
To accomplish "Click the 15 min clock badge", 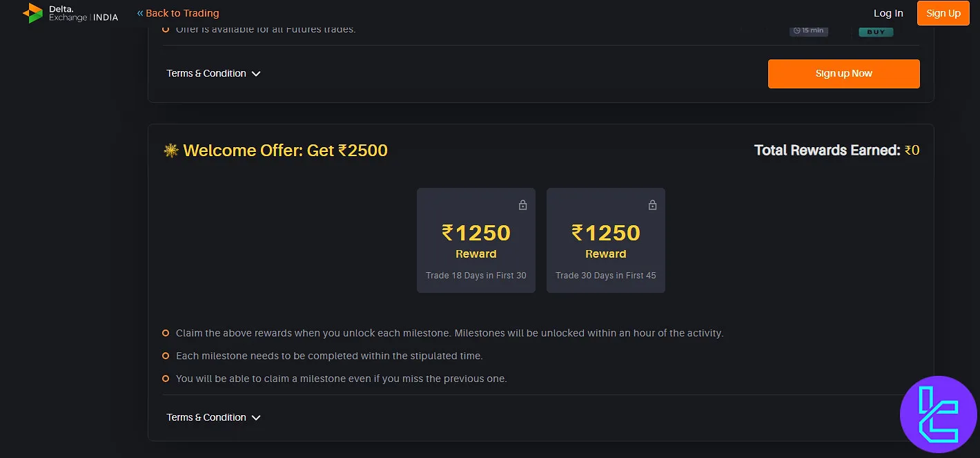I will click(x=809, y=31).
